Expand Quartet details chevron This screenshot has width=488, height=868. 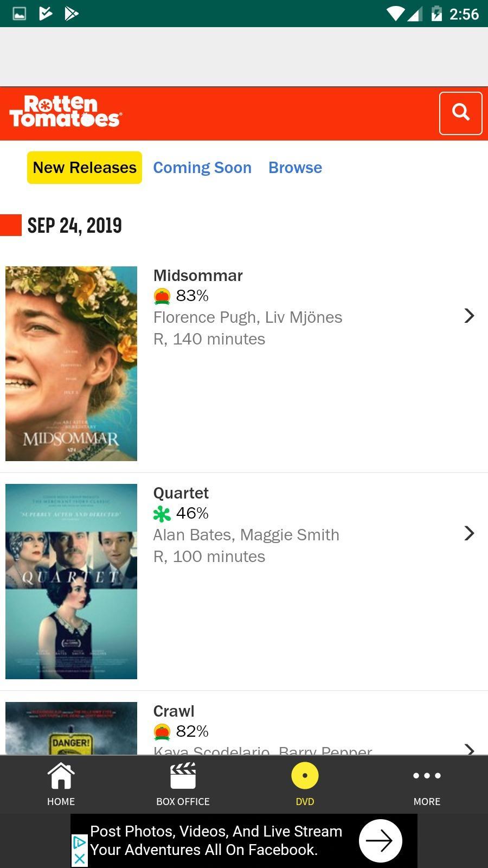click(x=469, y=533)
